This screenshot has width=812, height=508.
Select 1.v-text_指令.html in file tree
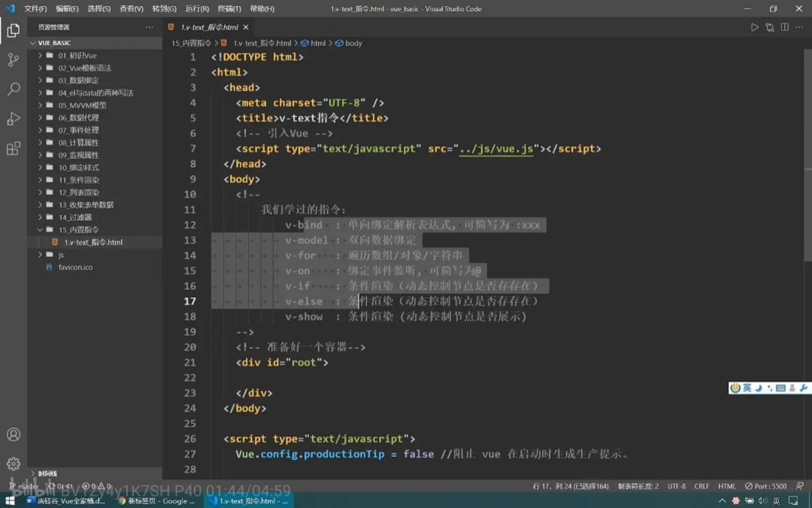[x=95, y=242]
